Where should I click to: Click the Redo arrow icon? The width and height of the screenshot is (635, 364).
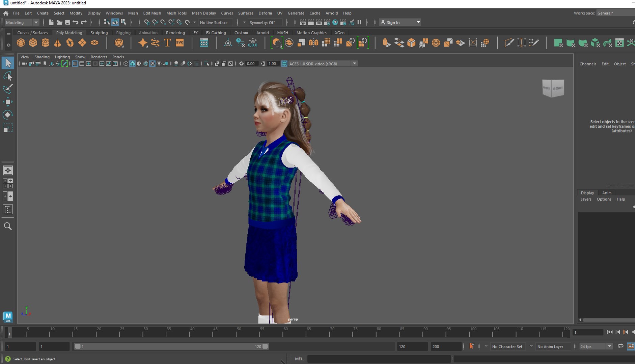coord(84,22)
